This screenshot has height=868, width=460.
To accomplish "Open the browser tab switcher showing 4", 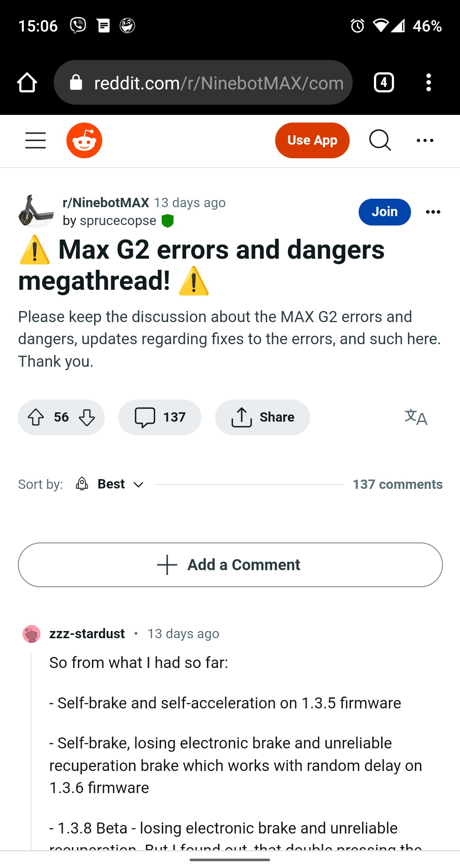I will point(384,83).
